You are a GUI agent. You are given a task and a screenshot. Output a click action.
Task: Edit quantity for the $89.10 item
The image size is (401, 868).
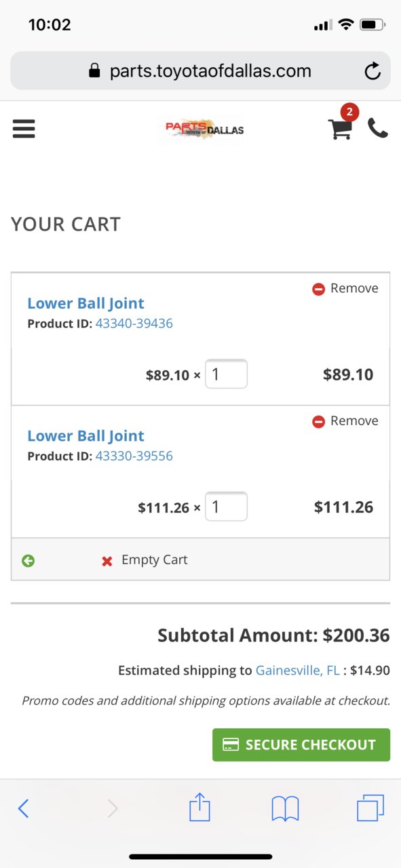point(226,374)
